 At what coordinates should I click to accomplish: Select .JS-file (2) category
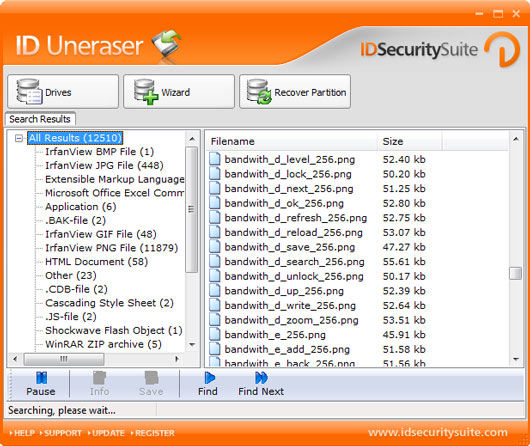point(71,316)
